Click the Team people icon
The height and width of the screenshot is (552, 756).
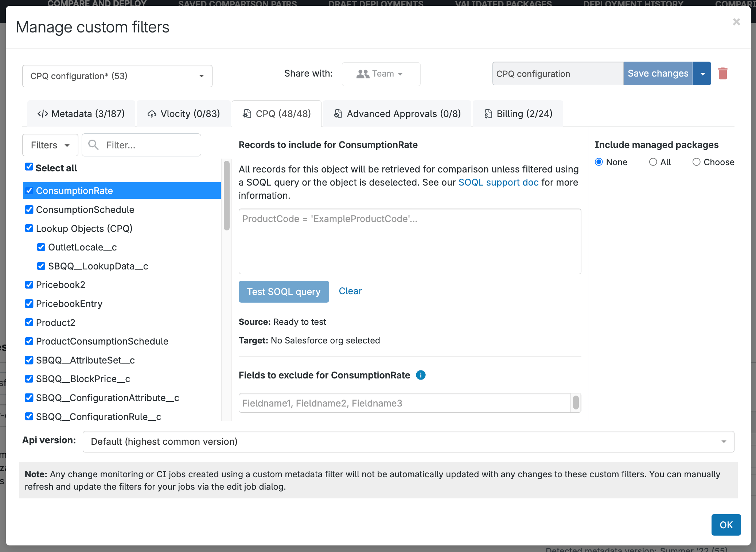[x=363, y=74]
